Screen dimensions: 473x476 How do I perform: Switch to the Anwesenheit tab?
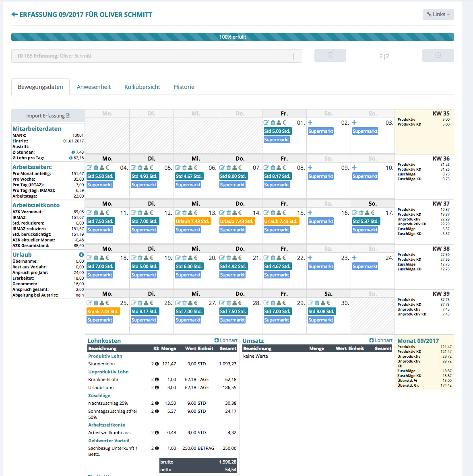(x=93, y=87)
